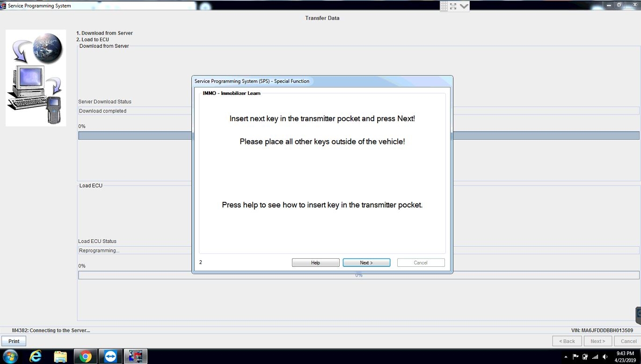Grab the dotted handle on remote toolbar
The height and width of the screenshot is (364, 641).
[444, 6]
